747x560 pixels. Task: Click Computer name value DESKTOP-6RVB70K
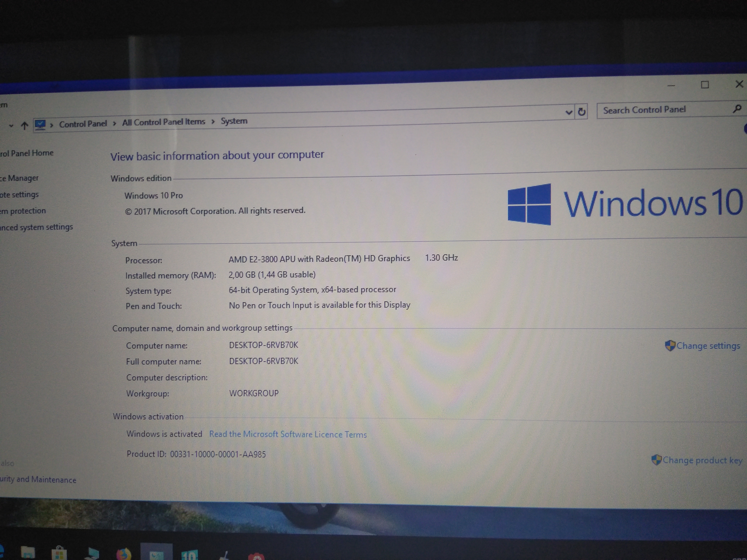pyautogui.click(x=263, y=345)
